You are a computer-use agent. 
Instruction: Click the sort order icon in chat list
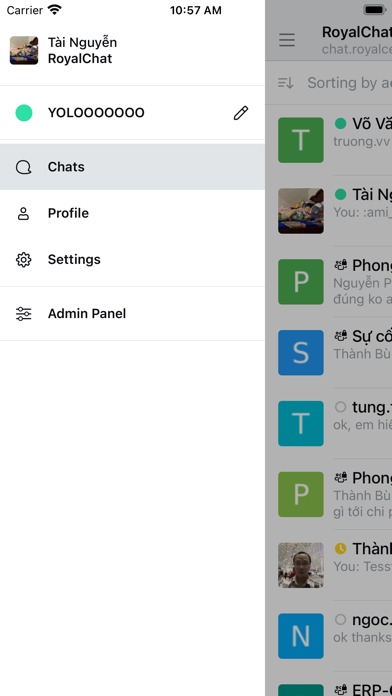point(285,83)
